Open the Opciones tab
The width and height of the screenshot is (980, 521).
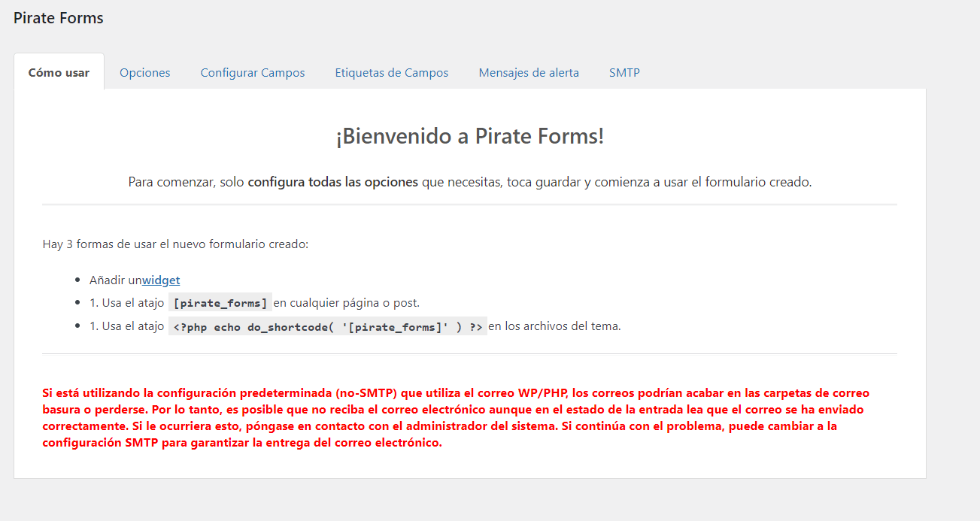coord(145,73)
